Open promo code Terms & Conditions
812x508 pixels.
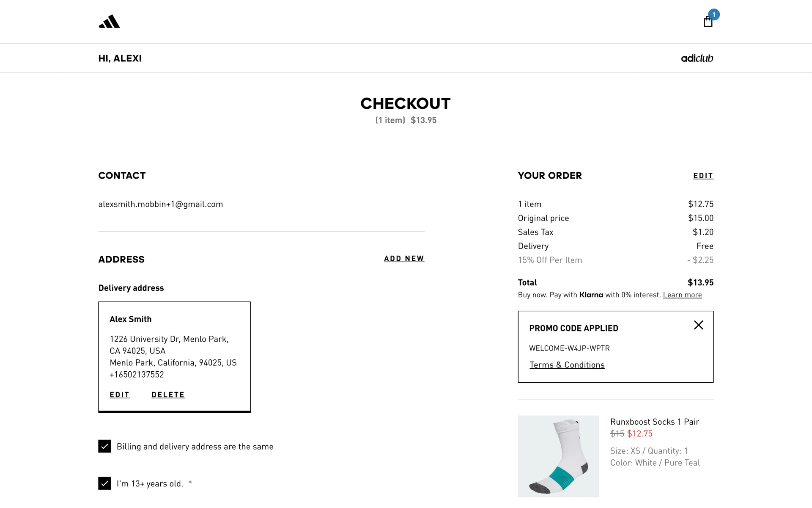567,365
